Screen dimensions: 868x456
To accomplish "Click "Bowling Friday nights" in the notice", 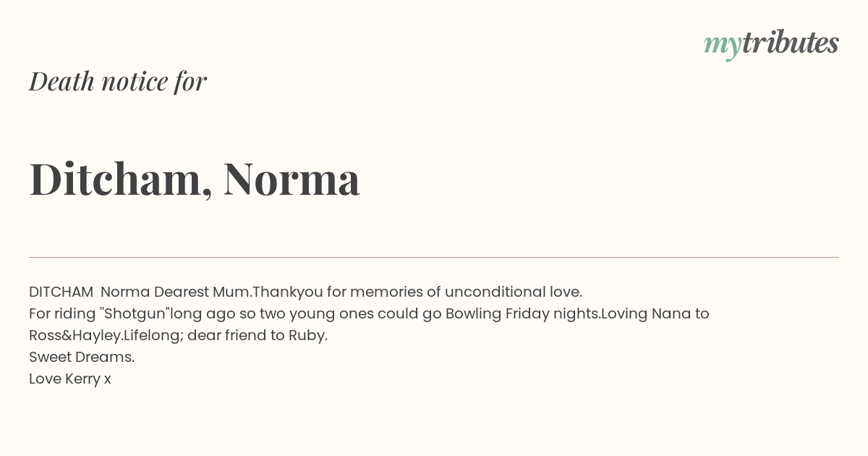I will tap(522, 314).
